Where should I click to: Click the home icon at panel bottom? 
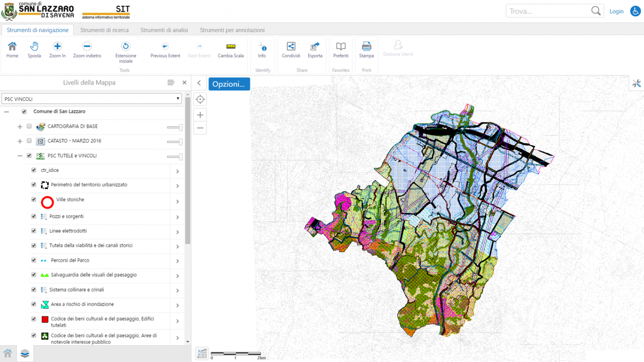pos(8,353)
